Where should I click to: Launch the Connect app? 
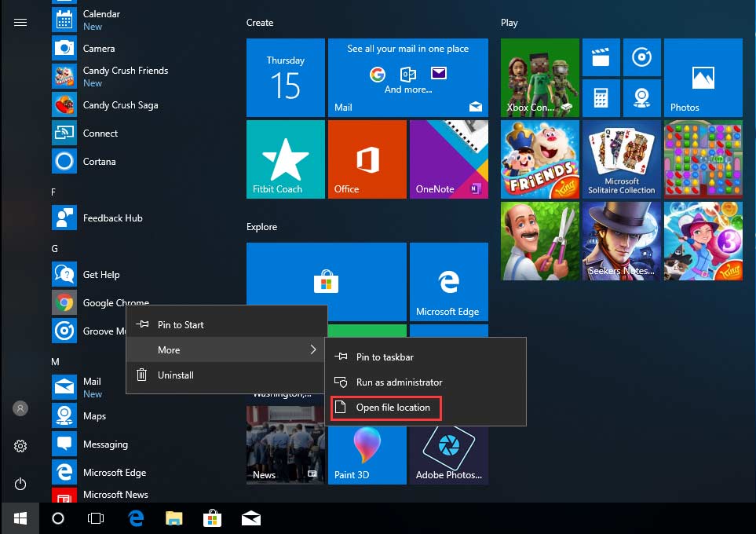point(100,133)
